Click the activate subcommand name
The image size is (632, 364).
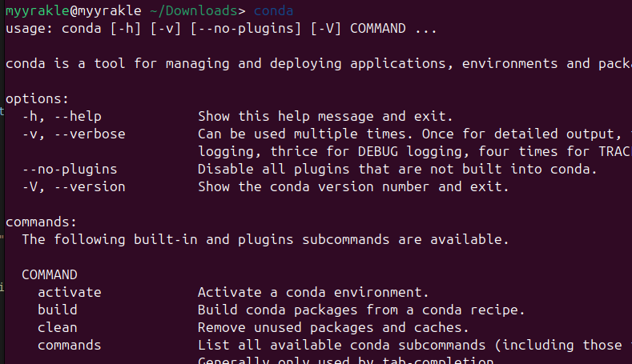(x=70, y=292)
